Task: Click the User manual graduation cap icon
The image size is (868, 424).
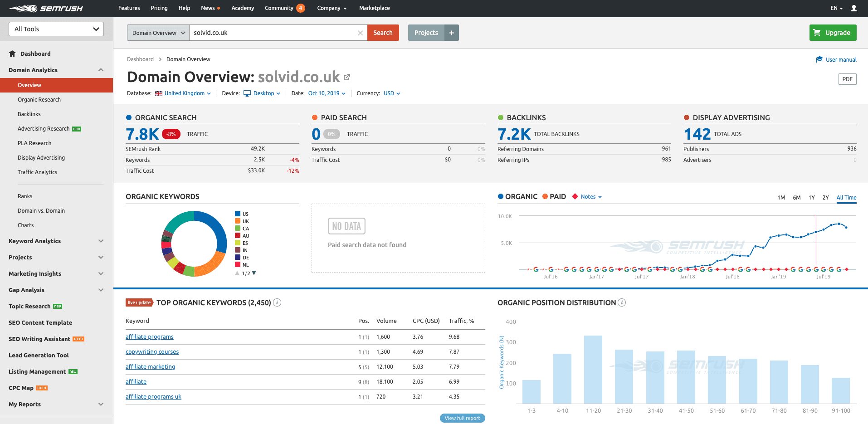Action: tap(819, 59)
